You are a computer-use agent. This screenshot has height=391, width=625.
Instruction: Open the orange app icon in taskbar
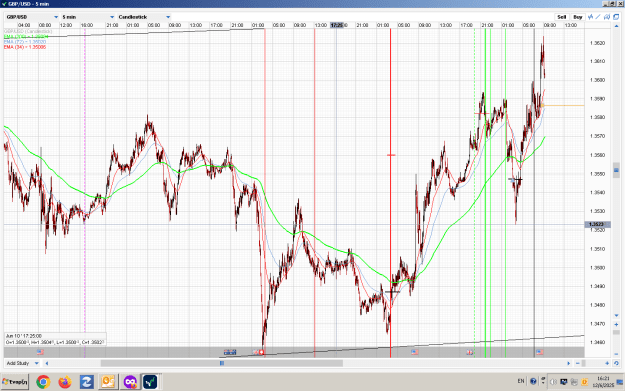point(108,382)
